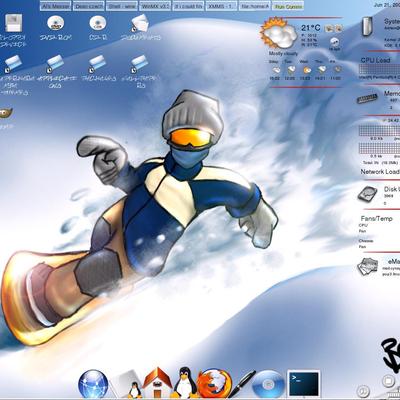
Task: Click the Network Load label
Action: 380,172
